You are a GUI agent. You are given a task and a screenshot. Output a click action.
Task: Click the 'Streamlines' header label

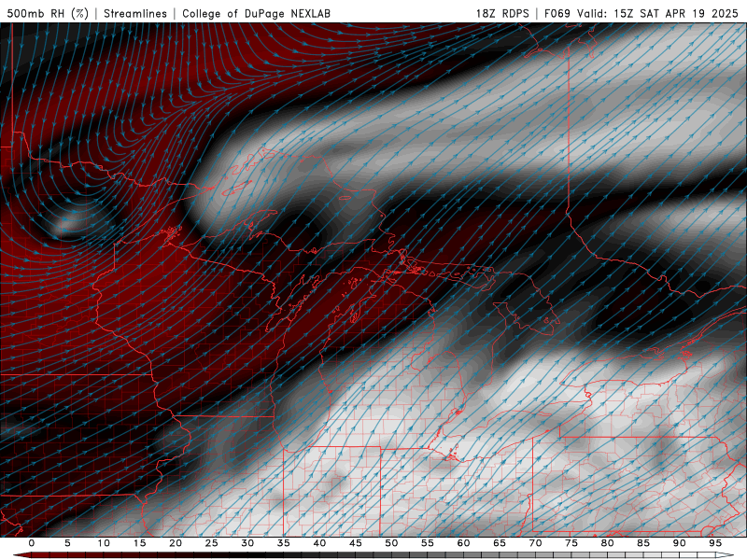point(135,13)
